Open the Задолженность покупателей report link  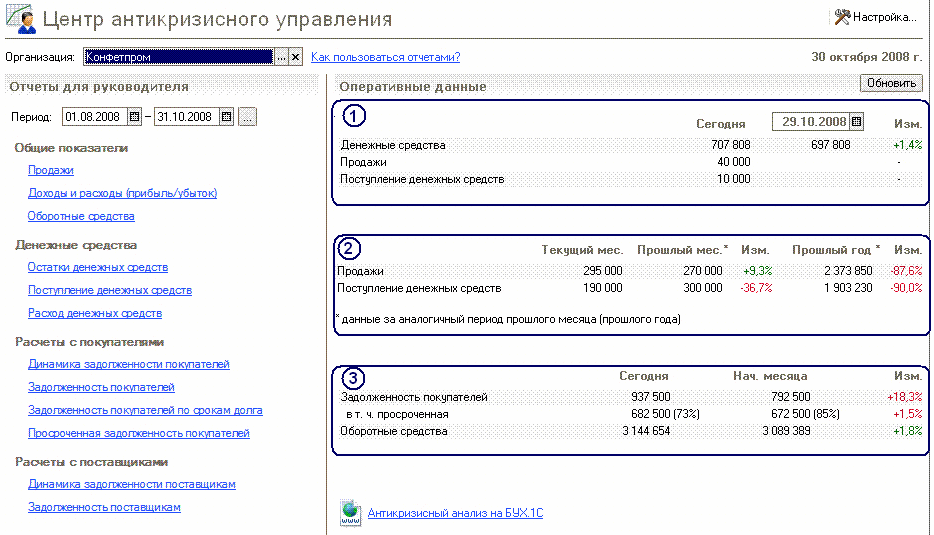tap(101, 387)
